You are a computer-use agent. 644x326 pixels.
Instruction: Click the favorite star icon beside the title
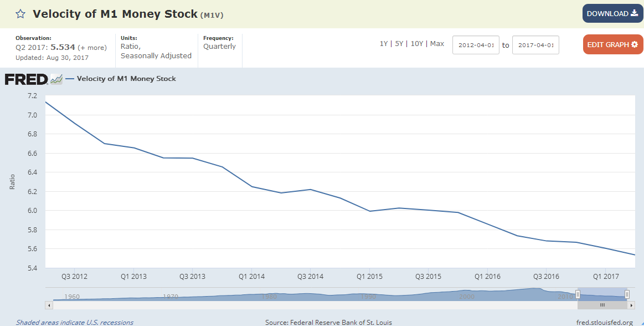pyautogui.click(x=20, y=14)
